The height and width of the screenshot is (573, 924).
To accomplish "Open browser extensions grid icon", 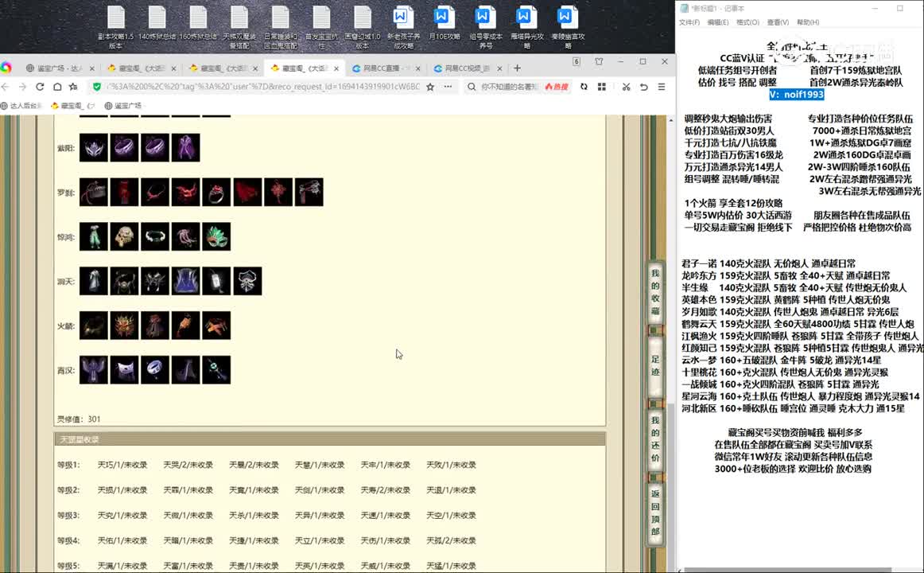I will tap(602, 87).
